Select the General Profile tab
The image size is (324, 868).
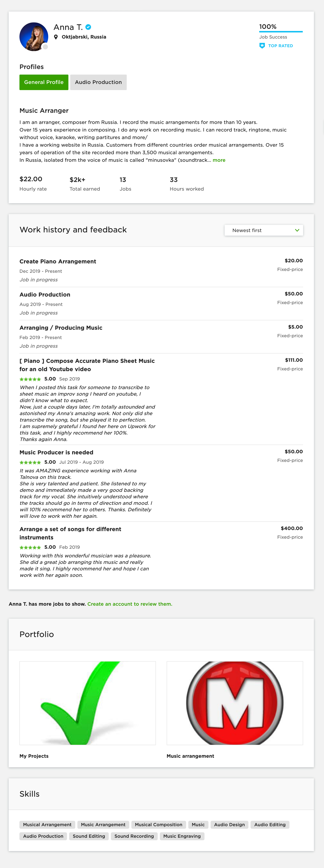point(44,82)
